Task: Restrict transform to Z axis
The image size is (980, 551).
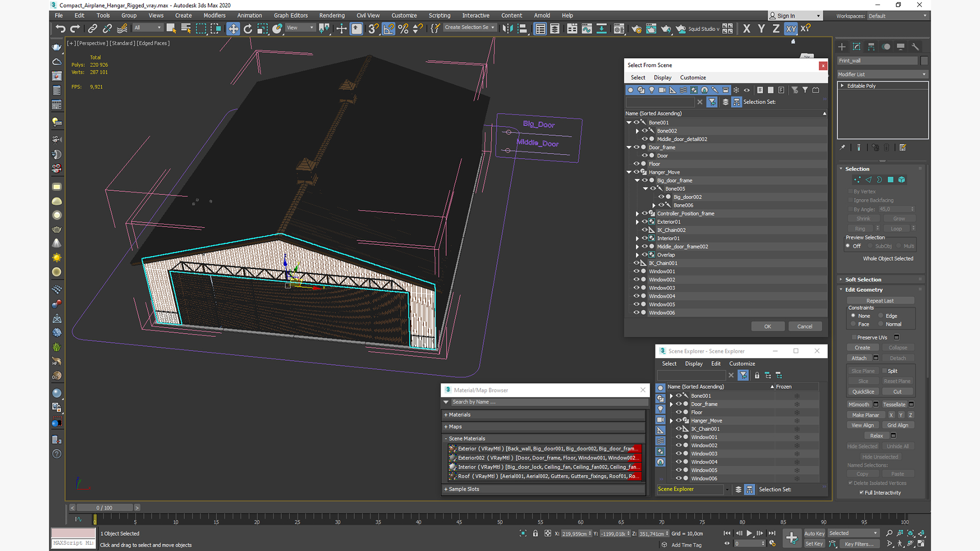Action: coord(776,29)
